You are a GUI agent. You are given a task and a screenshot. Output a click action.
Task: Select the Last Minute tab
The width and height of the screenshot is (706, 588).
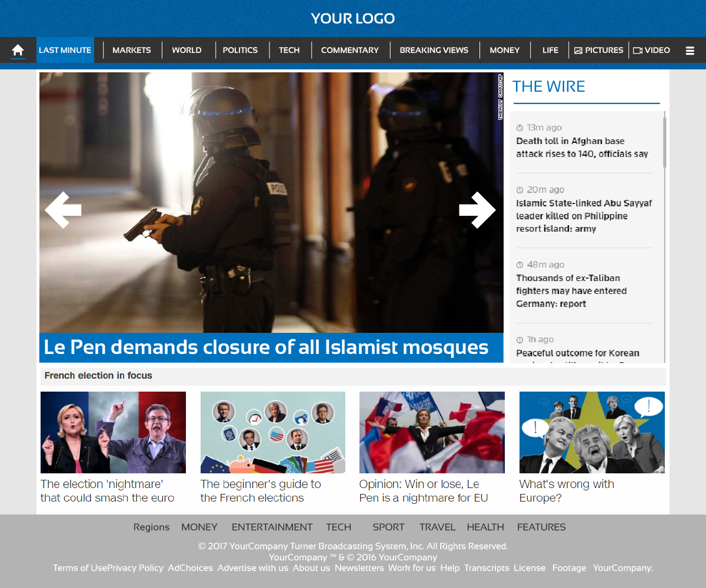click(x=65, y=50)
